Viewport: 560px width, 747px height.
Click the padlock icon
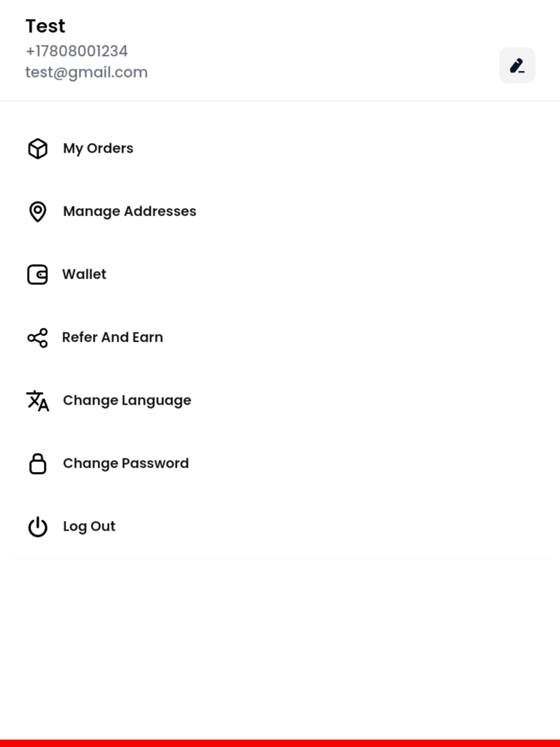click(37, 464)
